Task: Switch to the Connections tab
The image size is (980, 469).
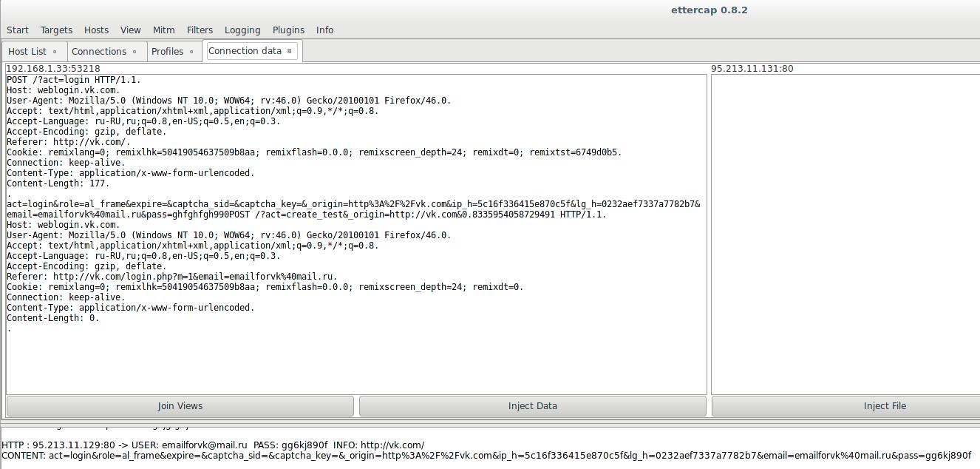Action: coord(99,52)
